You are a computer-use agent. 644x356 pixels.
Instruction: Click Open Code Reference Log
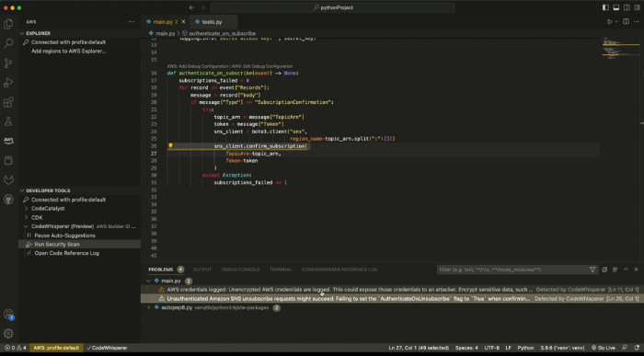(x=66, y=253)
